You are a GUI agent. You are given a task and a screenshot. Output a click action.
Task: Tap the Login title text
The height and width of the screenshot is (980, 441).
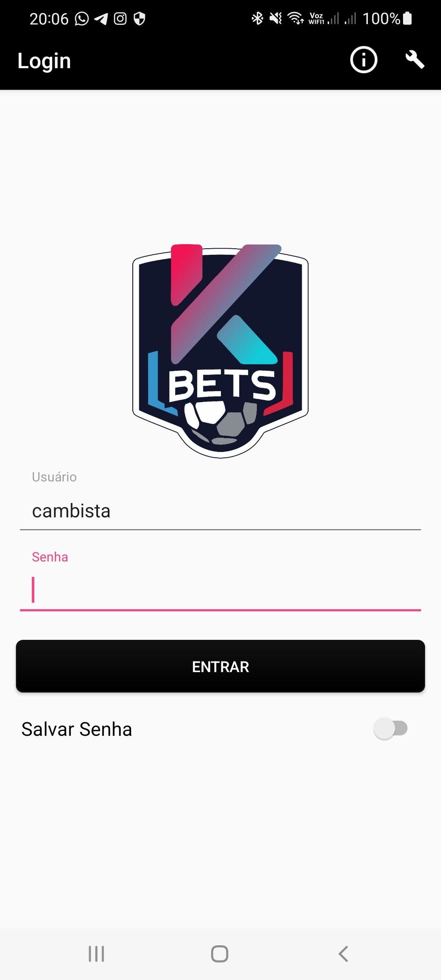pos(44,61)
